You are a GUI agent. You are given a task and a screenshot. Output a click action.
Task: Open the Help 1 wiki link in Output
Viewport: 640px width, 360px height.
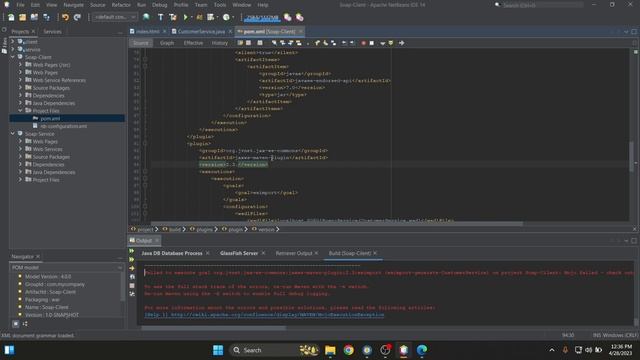coord(264,315)
